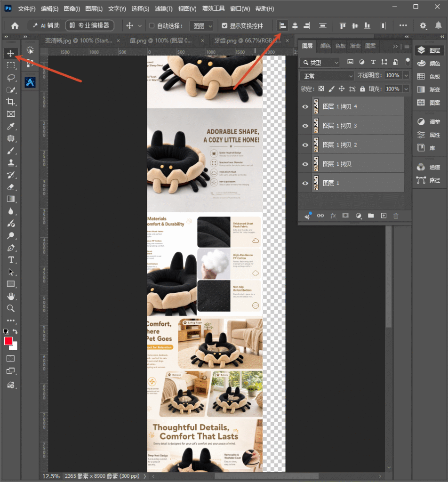Hide layer 图层 1 拷贝 2

coord(305,145)
